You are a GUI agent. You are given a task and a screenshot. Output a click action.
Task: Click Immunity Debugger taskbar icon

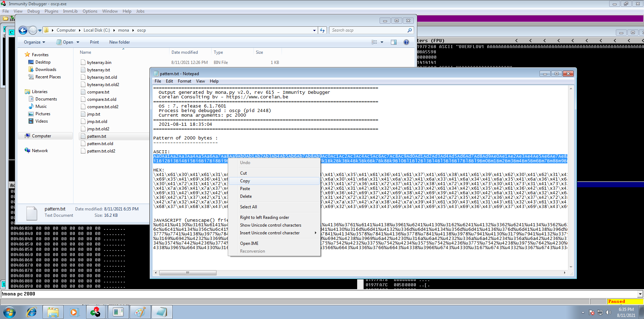96,312
